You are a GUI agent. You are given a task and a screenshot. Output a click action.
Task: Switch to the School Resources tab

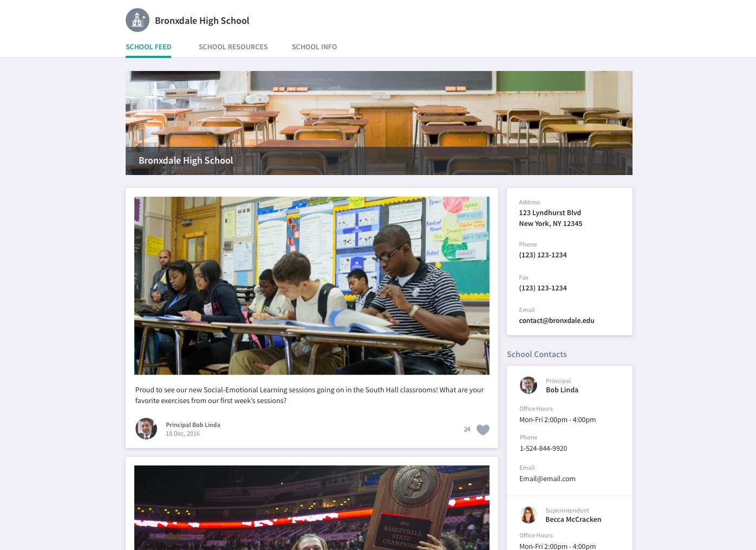click(x=233, y=47)
